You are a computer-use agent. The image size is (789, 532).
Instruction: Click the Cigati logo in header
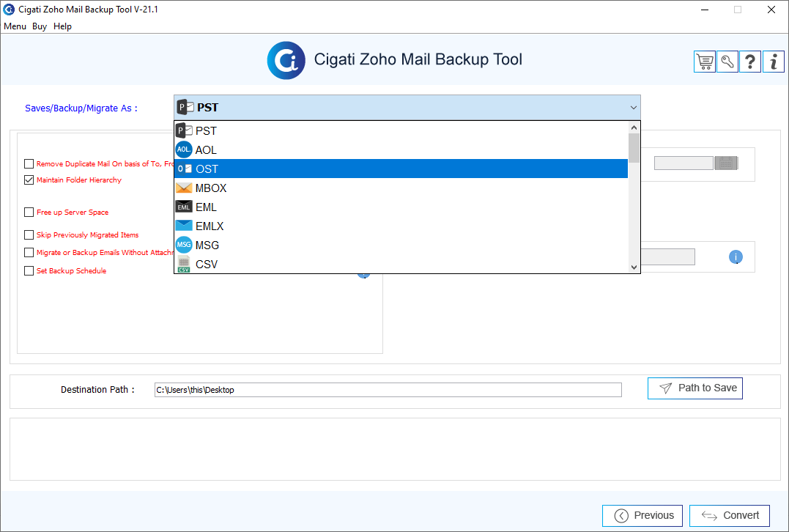286,60
